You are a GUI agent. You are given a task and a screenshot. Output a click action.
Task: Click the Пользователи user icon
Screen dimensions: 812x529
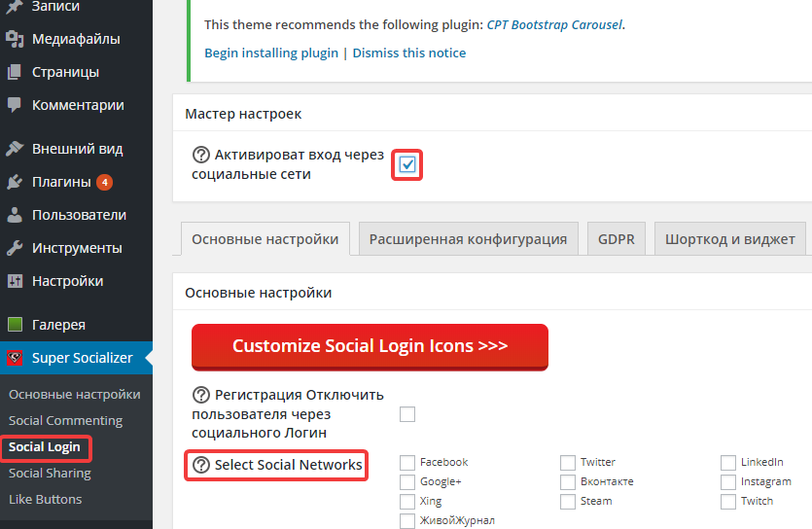tap(15, 215)
